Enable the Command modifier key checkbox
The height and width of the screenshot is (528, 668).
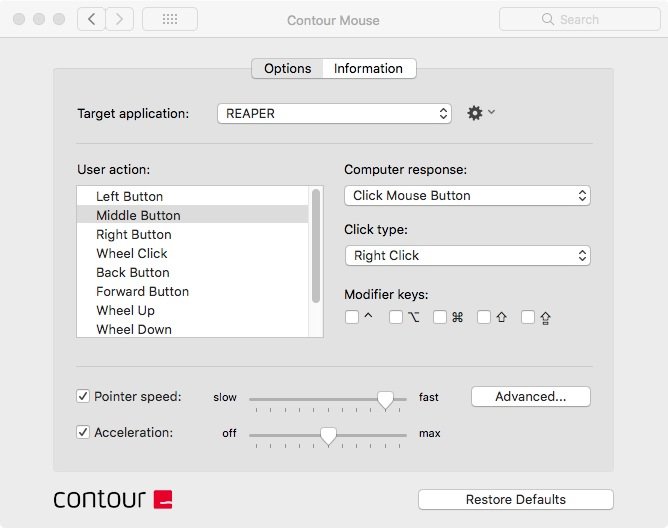[440, 317]
